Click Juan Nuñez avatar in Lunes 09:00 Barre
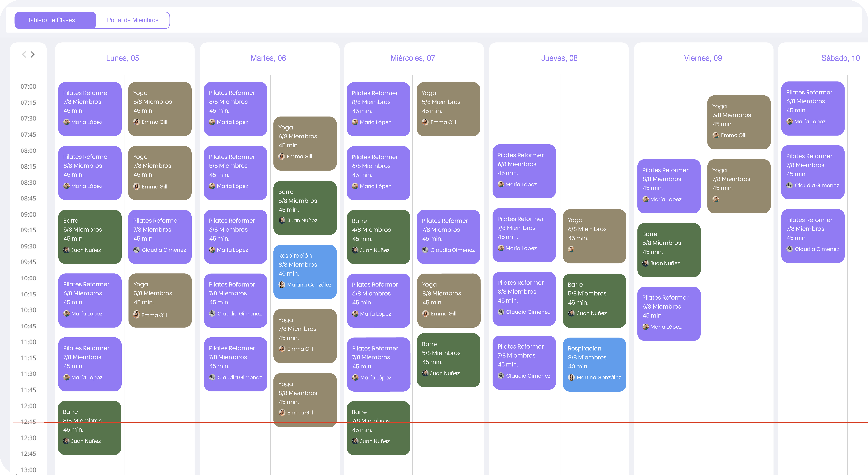This screenshot has height=475, width=868. coord(66,250)
